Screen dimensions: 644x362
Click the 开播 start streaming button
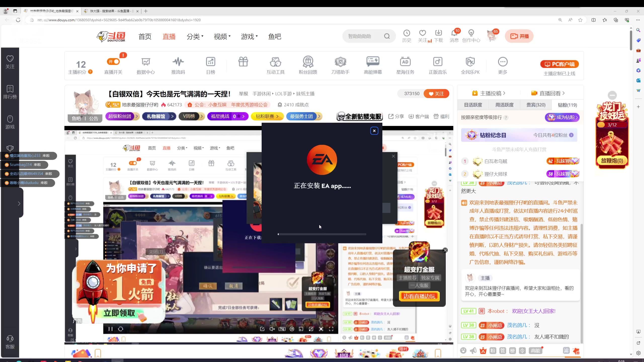519,36
